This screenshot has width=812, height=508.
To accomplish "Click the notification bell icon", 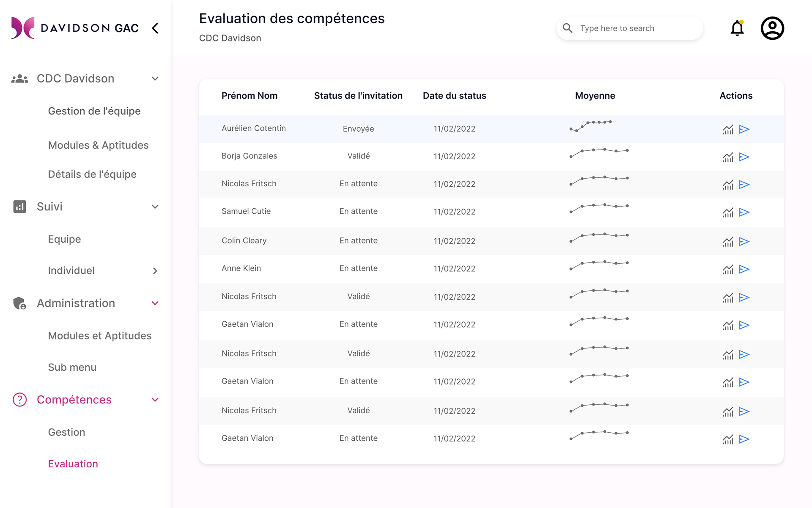I will tap(737, 28).
